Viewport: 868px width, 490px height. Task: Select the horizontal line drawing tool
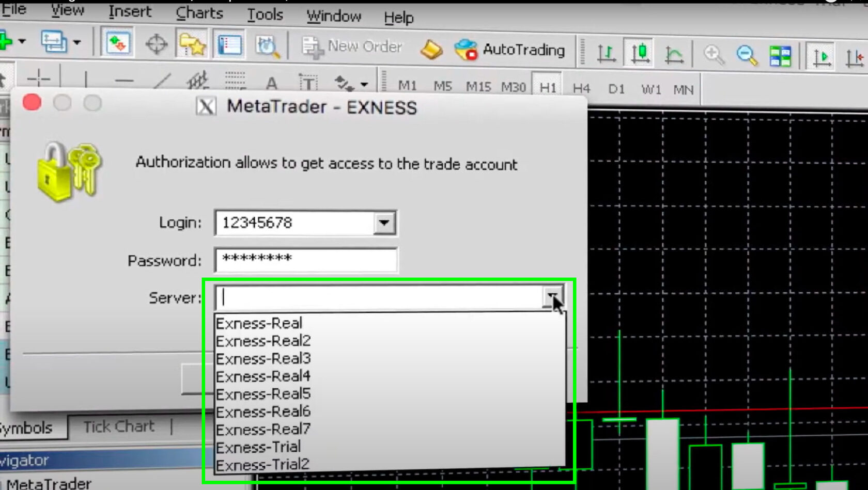pos(123,80)
